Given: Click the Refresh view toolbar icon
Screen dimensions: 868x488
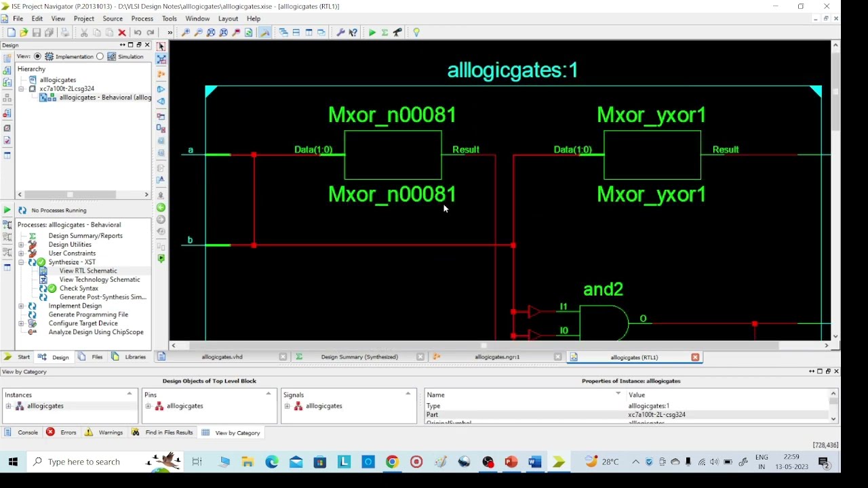Looking at the screenshot, I should 249,33.
